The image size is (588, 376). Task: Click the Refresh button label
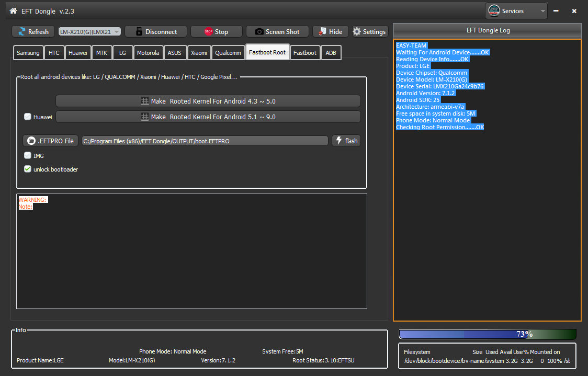click(38, 32)
